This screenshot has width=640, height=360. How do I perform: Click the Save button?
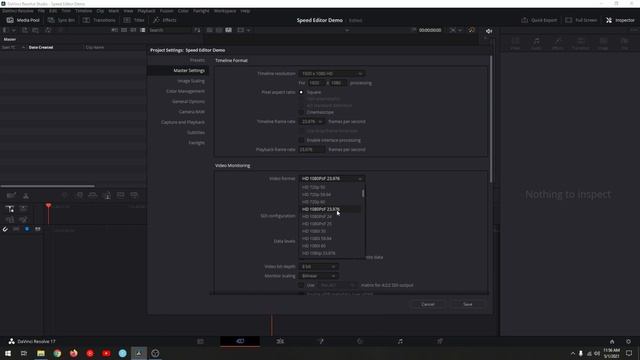click(468, 304)
